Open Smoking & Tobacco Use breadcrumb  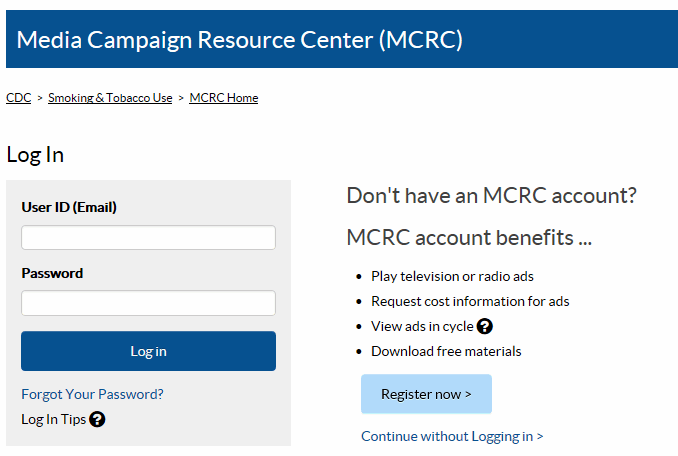(110, 98)
